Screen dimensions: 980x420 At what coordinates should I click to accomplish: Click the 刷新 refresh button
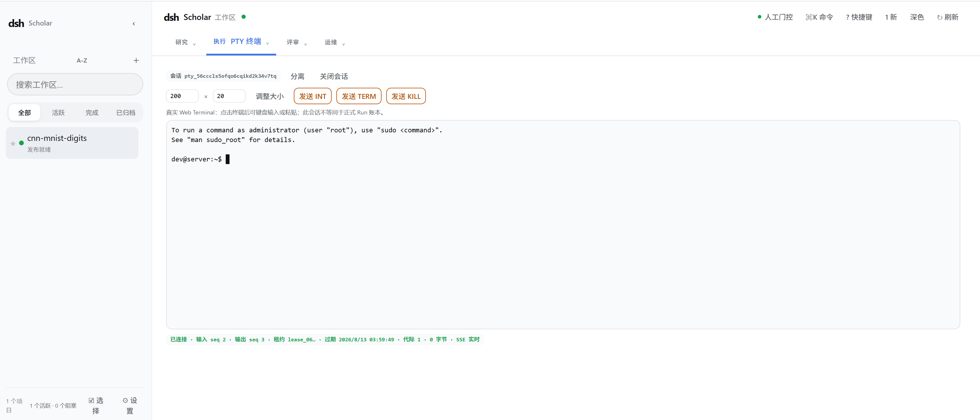(947, 17)
